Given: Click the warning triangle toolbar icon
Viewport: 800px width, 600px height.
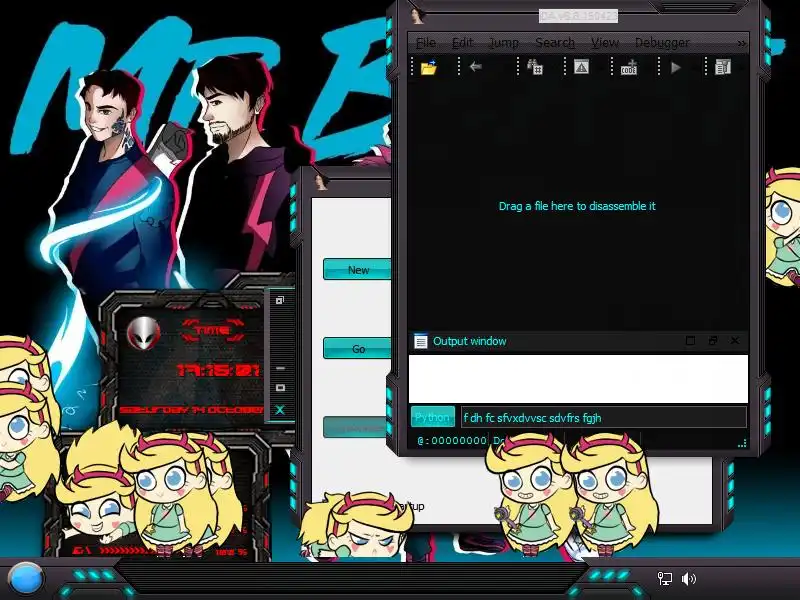Looking at the screenshot, I should click(582, 67).
